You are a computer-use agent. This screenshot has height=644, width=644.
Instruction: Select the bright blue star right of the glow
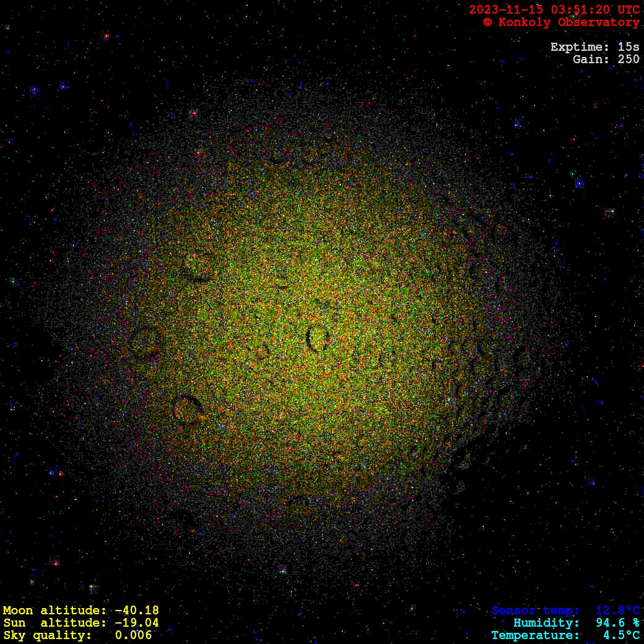click(579, 183)
